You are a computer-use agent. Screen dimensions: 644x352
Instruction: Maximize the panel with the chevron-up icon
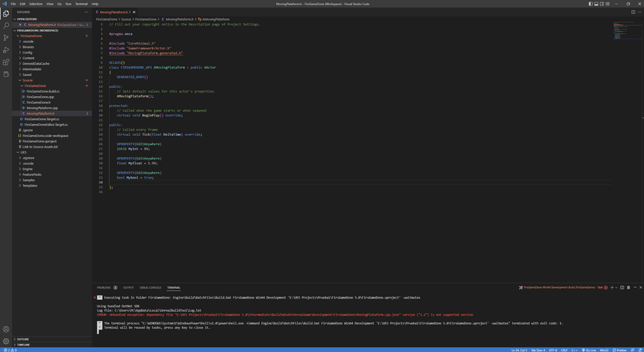click(635, 288)
